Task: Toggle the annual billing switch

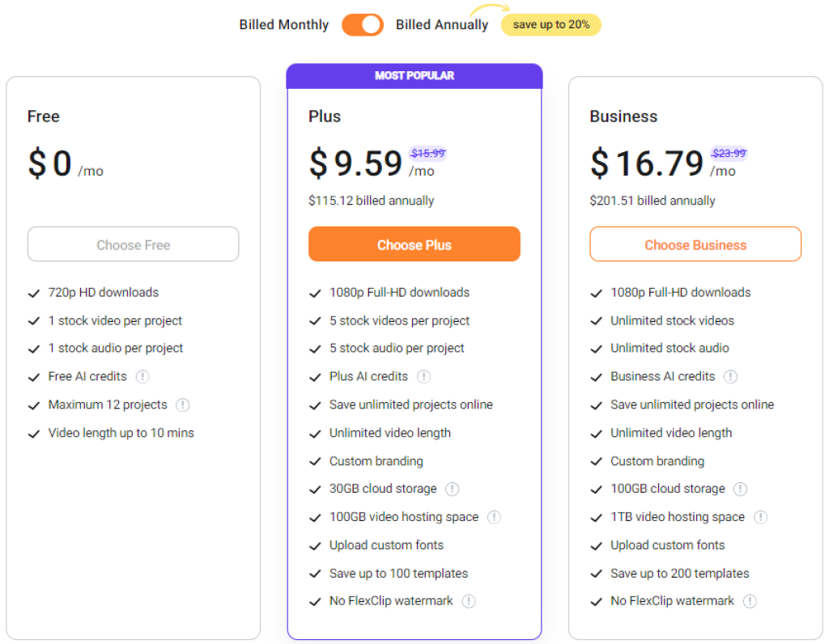Action: point(362,24)
